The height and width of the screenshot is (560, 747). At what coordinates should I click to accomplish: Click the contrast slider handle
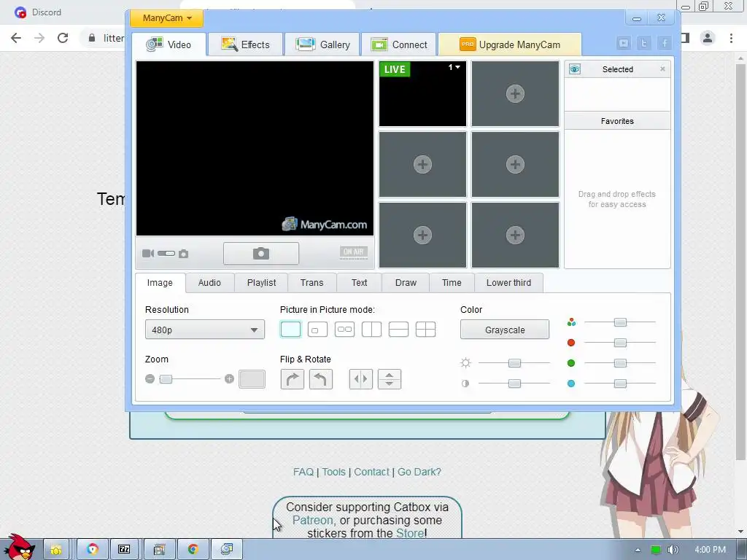point(514,384)
